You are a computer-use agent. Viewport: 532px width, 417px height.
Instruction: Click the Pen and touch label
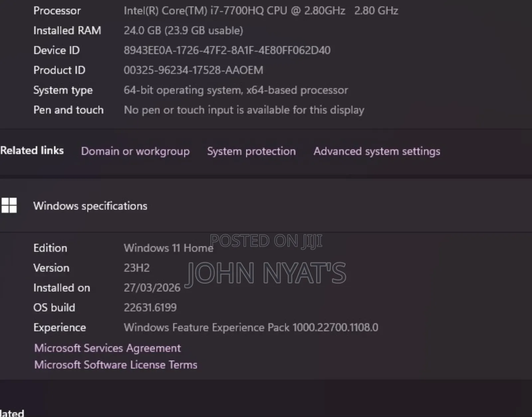(x=68, y=110)
